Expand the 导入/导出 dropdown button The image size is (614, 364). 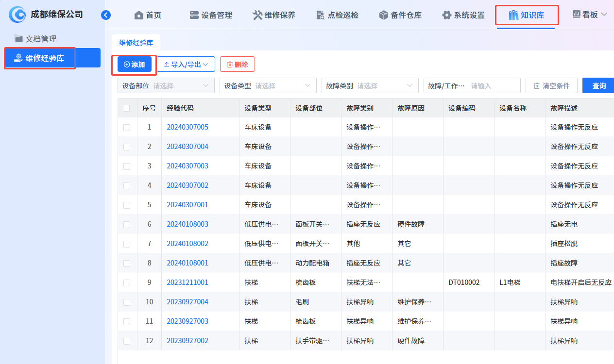(186, 65)
